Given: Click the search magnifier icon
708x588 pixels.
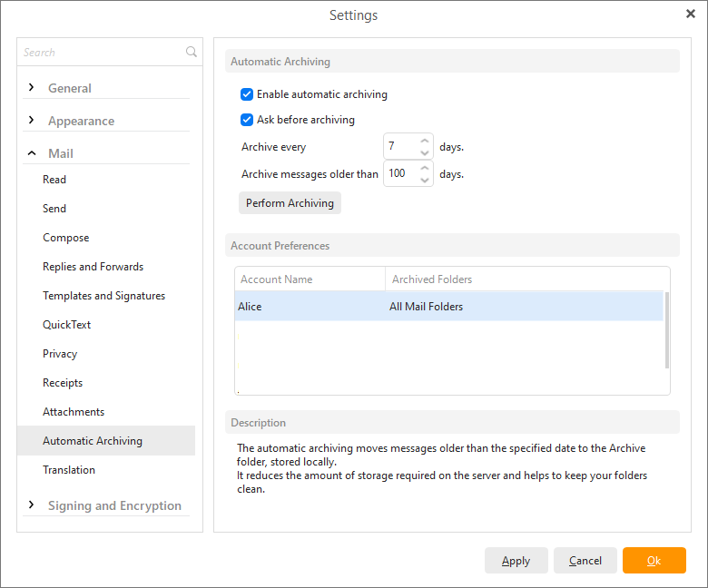Looking at the screenshot, I should click(x=191, y=52).
